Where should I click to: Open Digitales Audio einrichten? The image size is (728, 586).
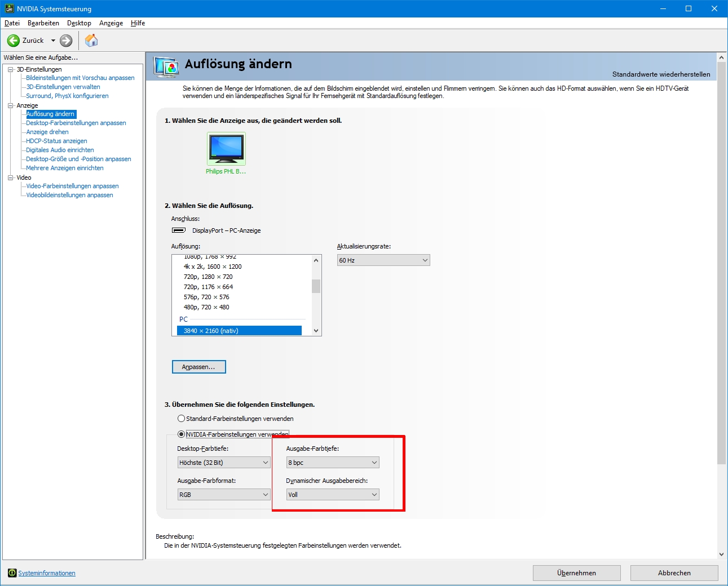(x=60, y=150)
